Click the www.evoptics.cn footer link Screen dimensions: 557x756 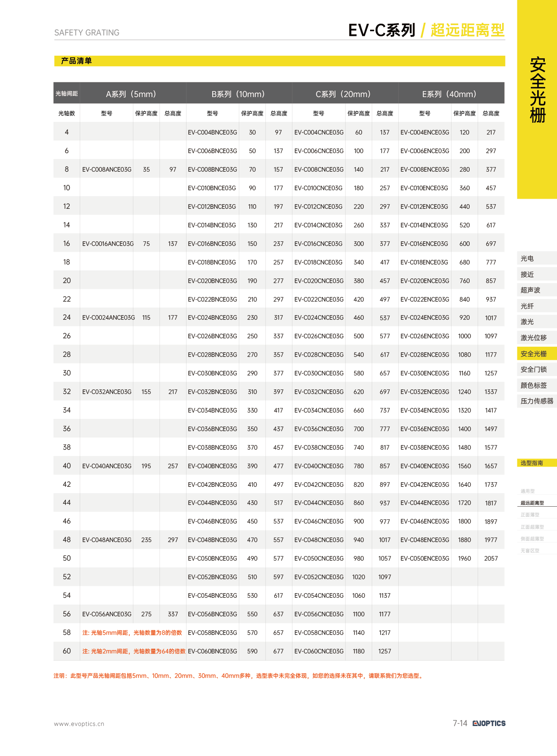pyautogui.click(x=79, y=724)
